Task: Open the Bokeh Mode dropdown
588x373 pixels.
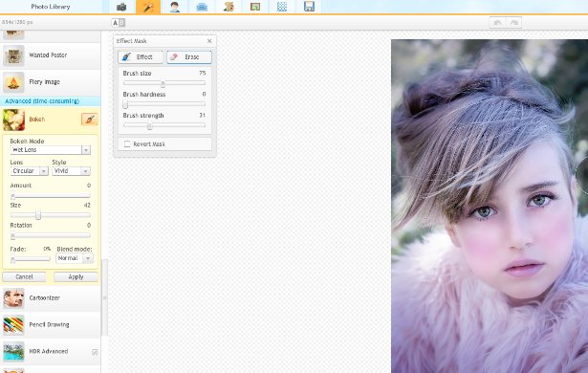Action: (x=51, y=150)
